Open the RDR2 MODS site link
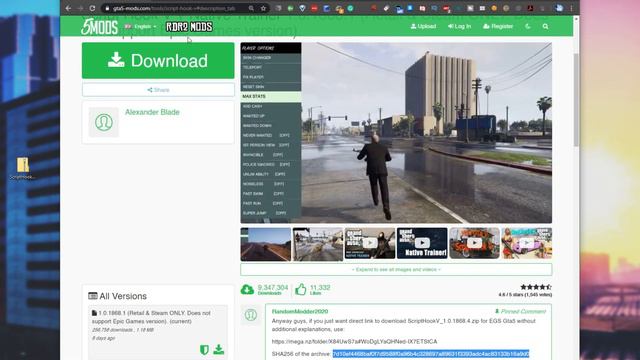The height and width of the screenshot is (360, 640). (189, 27)
